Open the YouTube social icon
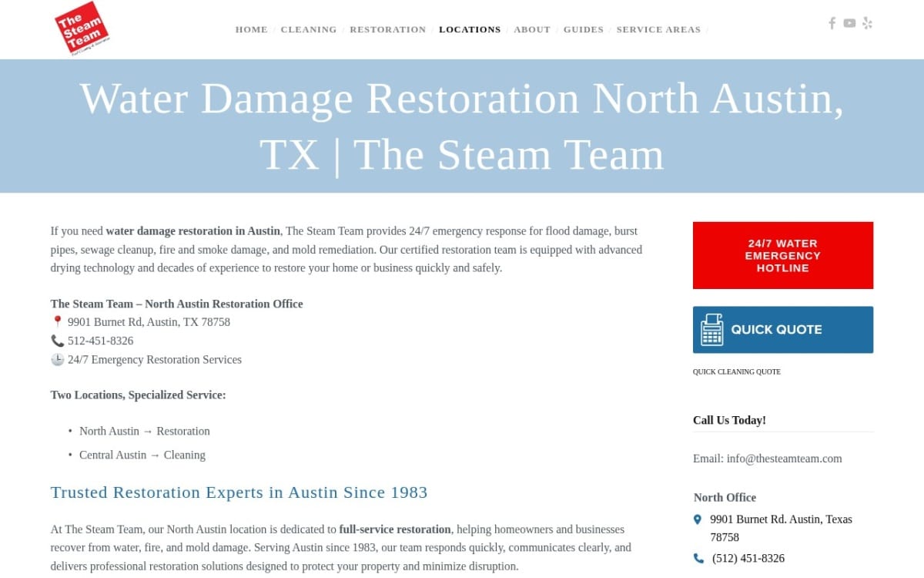The image size is (924, 578). (849, 23)
